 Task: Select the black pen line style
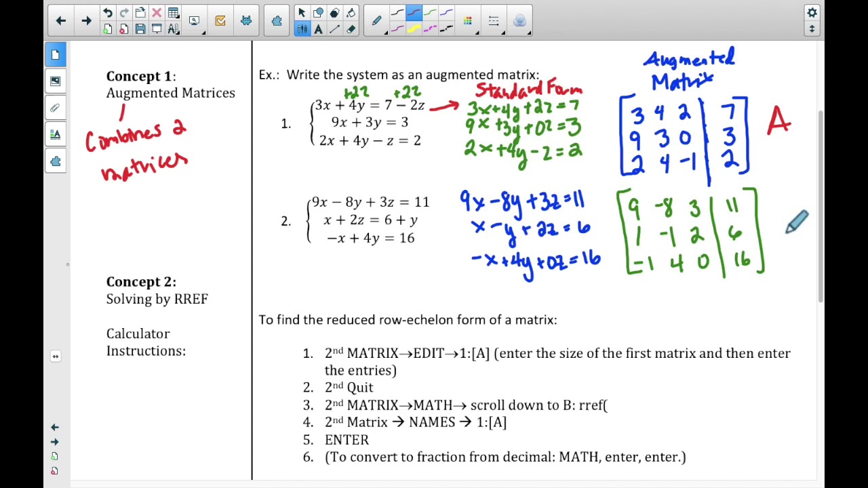[397, 13]
